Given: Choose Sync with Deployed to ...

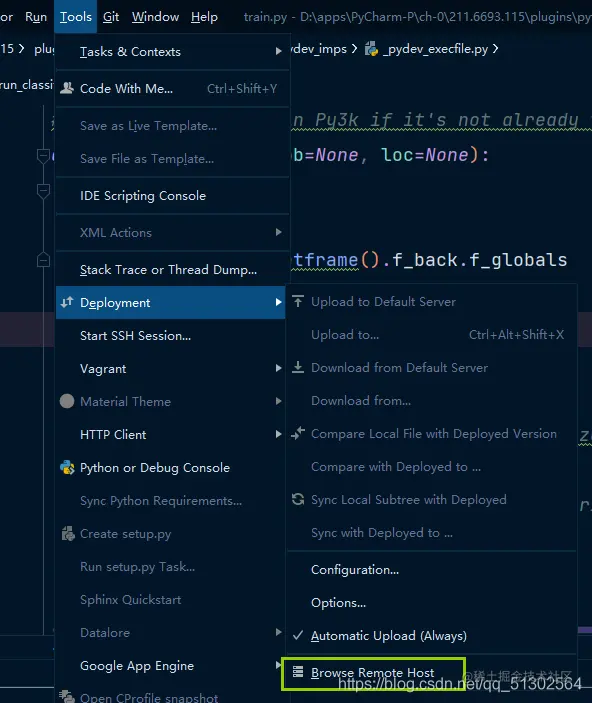Looking at the screenshot, I should coord(431,533).
